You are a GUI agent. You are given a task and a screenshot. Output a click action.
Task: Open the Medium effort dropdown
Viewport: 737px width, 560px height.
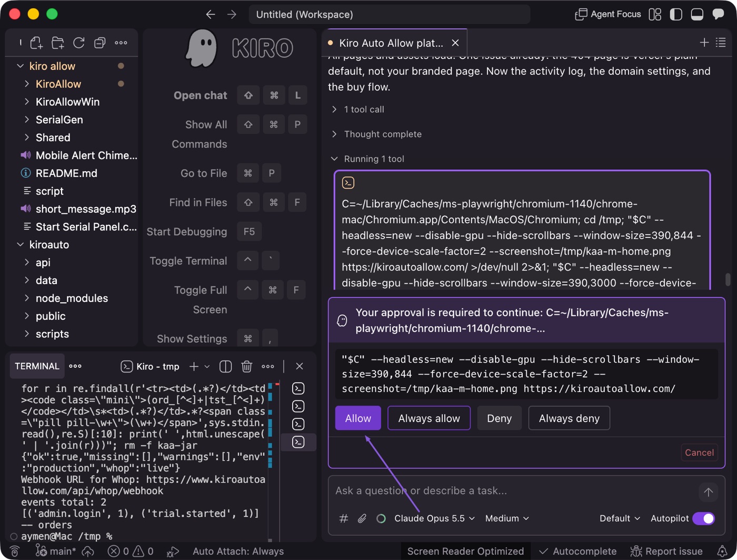point(507,518)
